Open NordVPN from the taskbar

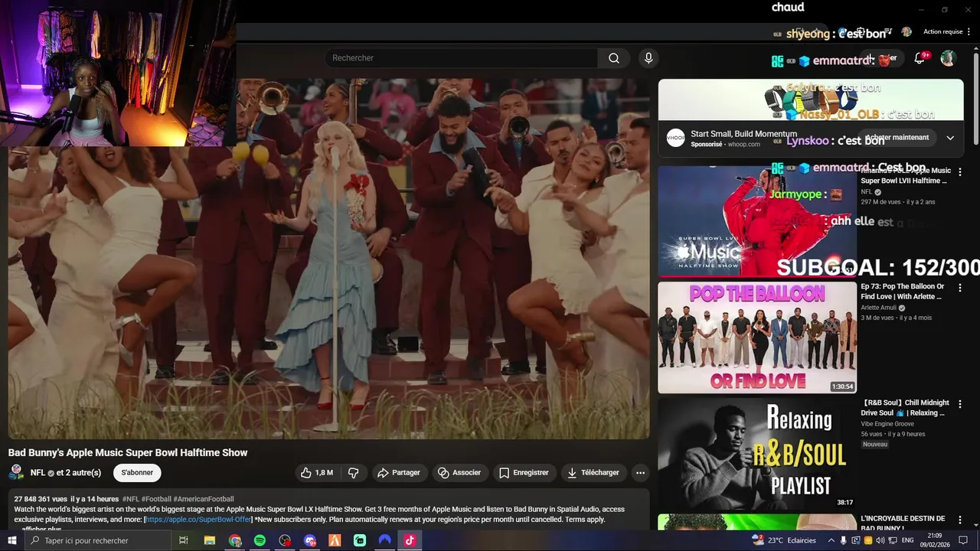384,540
